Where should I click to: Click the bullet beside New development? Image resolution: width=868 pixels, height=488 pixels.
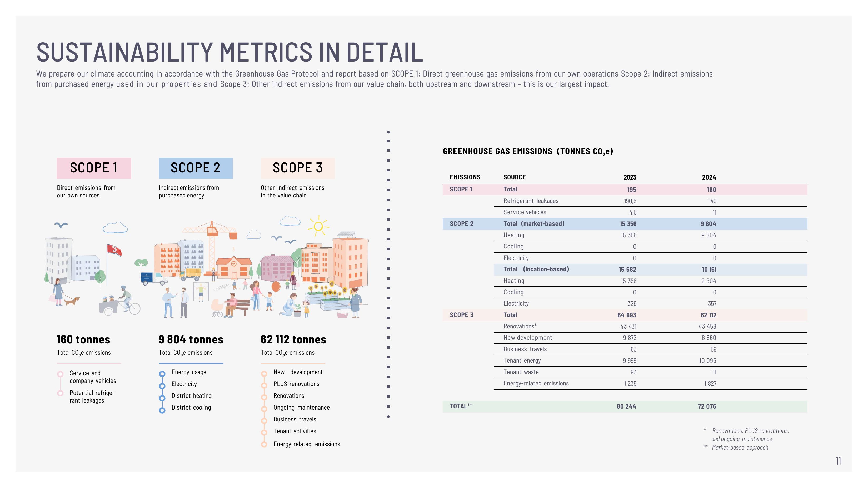(264, 374)
